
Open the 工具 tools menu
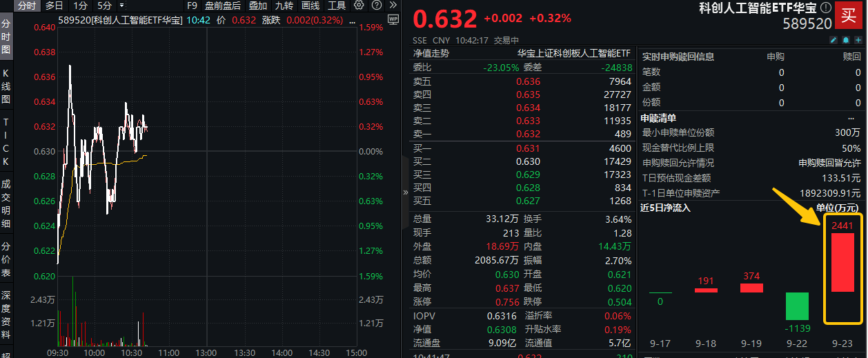[337, 6]
